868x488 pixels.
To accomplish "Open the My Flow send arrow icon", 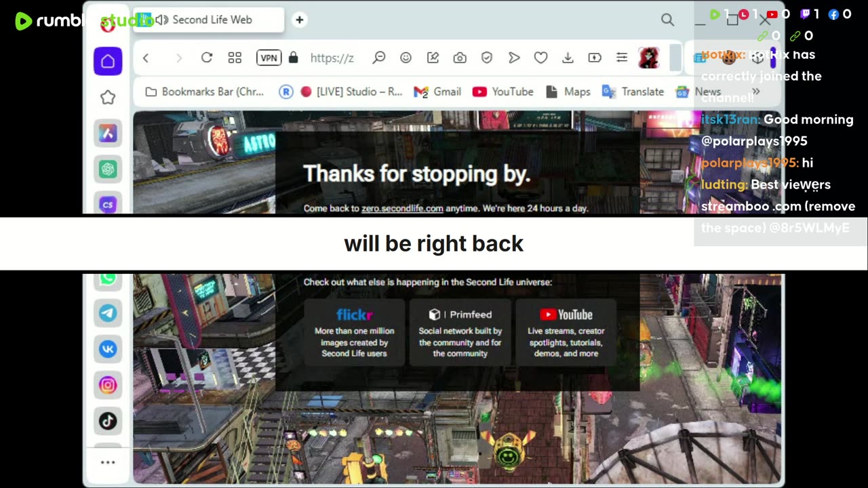I will click(x=514, y=58).
